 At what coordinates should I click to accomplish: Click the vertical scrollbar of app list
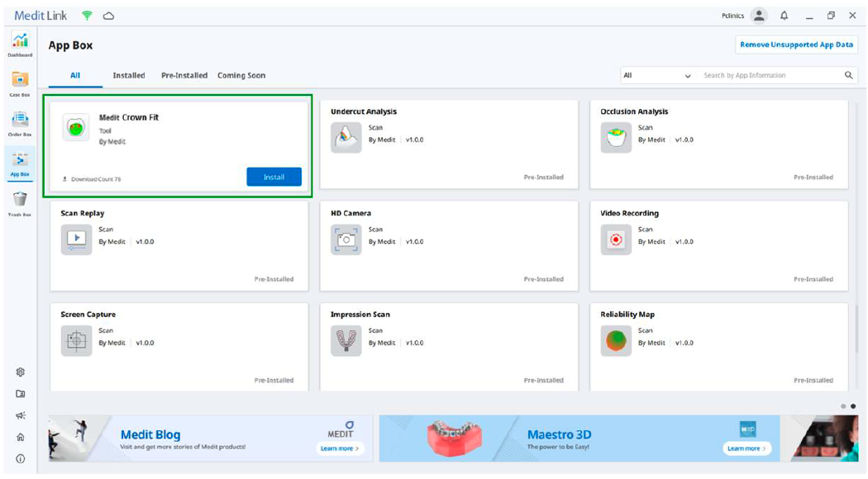(x=857, y=329)
